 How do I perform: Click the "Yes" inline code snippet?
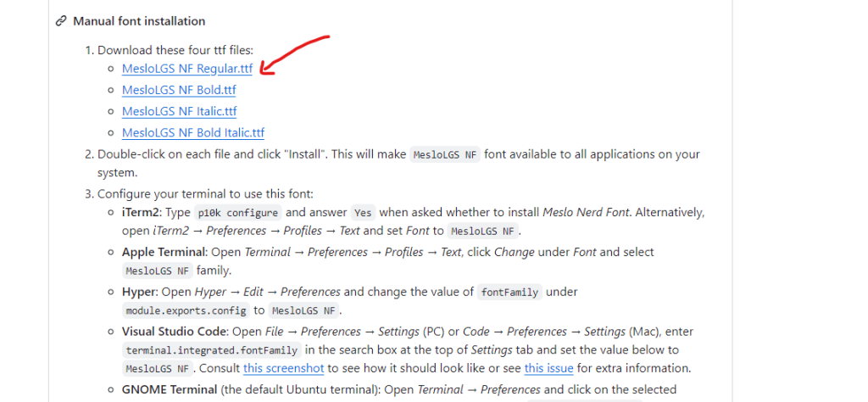click(x=363, y=212)
